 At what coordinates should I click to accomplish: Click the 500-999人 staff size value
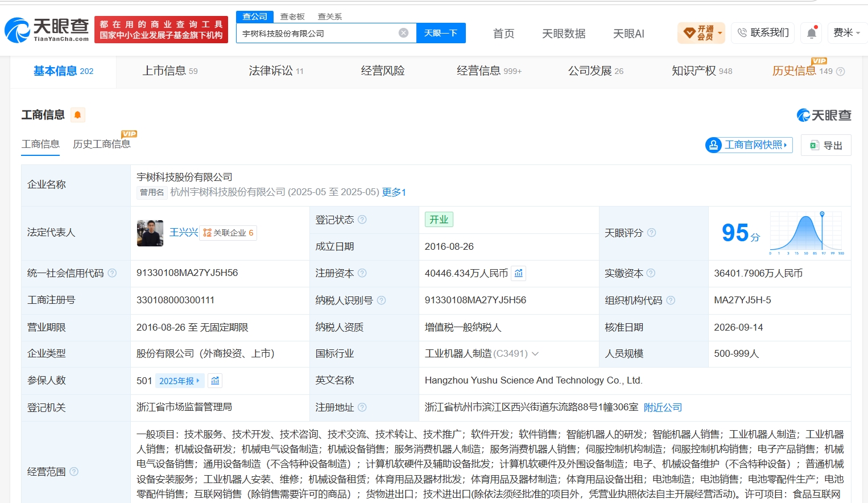(x=737, y=353)
